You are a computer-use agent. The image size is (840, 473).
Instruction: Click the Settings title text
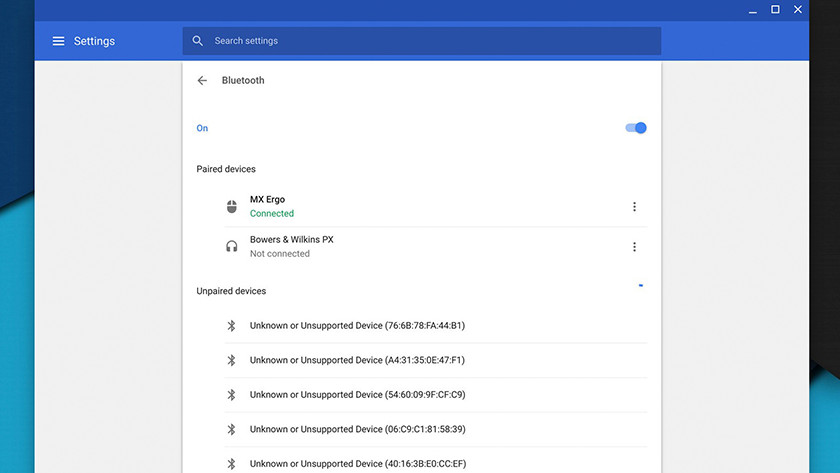pyautogui.click(x=94, y=41)
